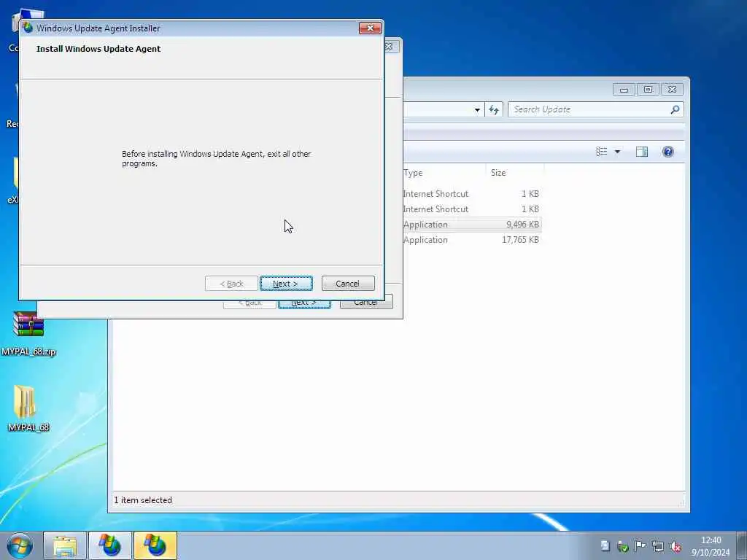Screen dimensions: 747x560
Task: Switch to the highlighted installer taskbar button
Action: tap(155, 545)
